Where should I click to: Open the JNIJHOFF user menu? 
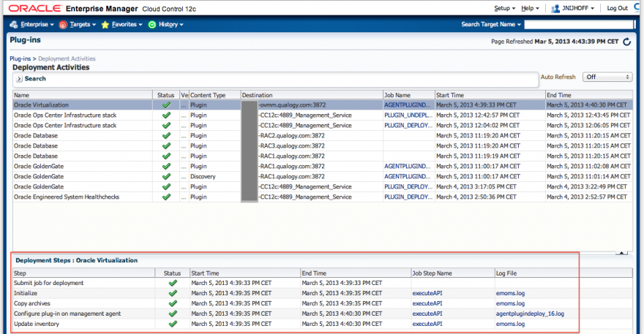coord(578,8)
